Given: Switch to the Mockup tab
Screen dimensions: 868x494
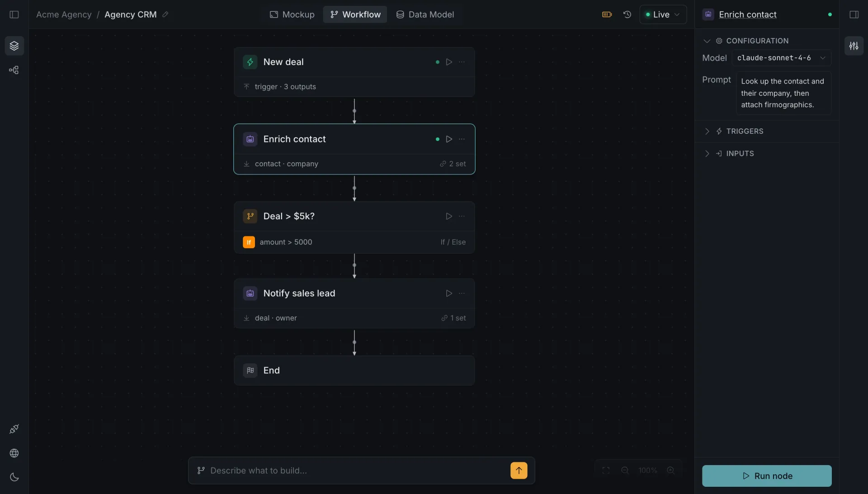Looking at the screenshot, I should 292,14.
